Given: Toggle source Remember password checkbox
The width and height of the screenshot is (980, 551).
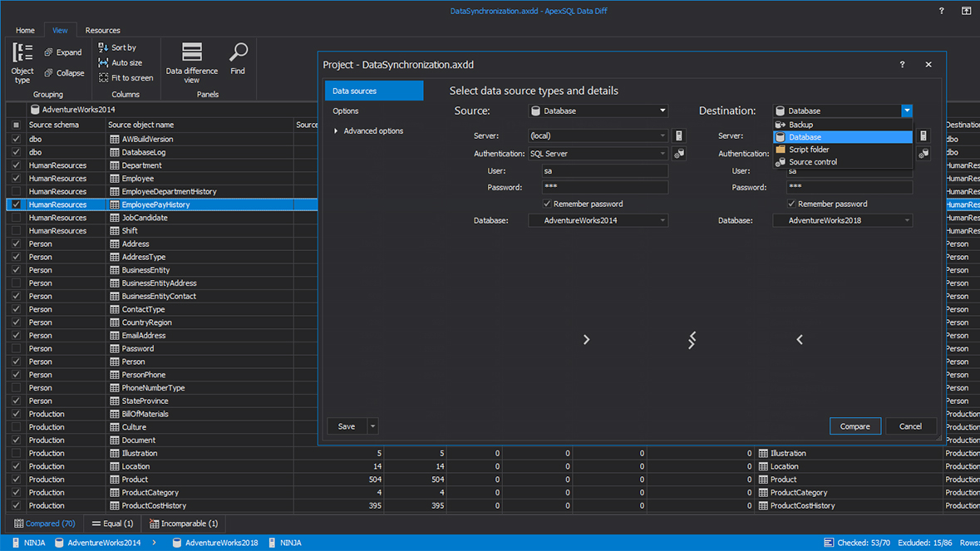Looking at the screenshot, I should click(547, 204).
